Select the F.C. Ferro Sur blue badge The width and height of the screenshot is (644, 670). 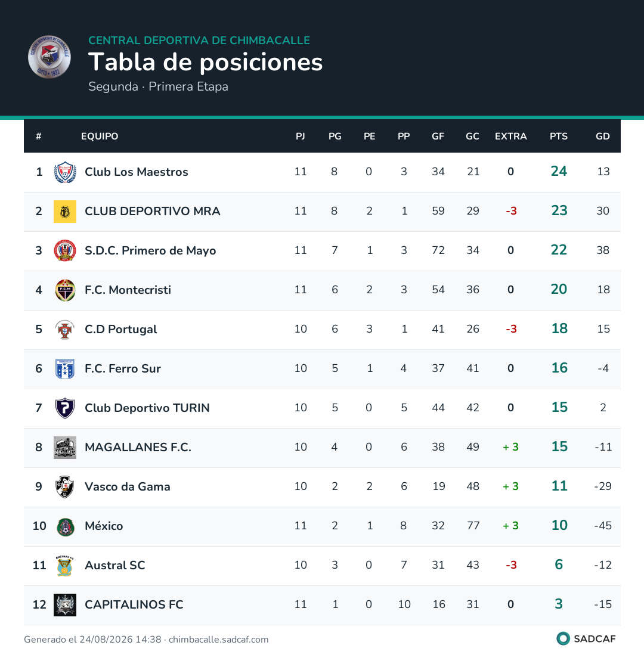(x=65, y=369)
